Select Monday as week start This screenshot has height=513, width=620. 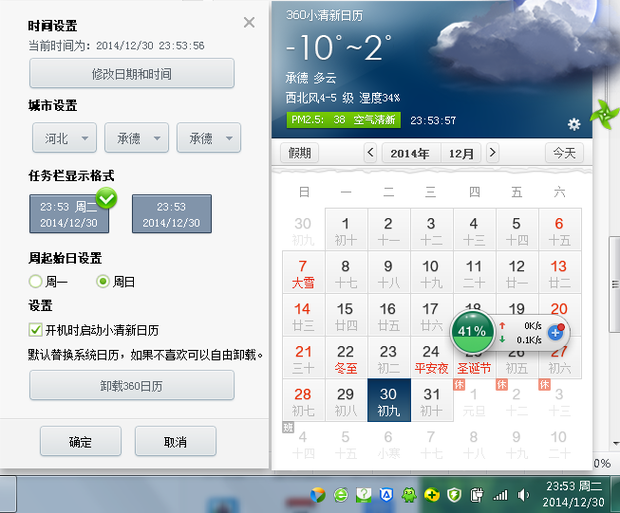click(36, 282)
